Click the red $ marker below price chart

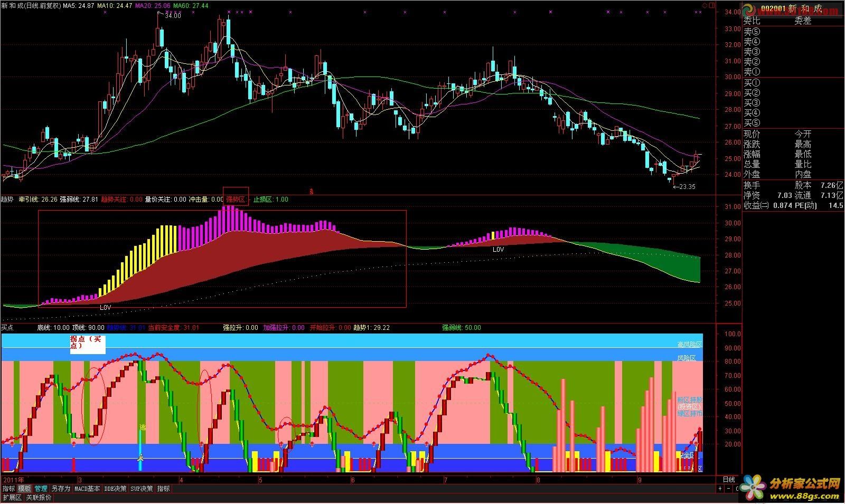pos(312,192)
